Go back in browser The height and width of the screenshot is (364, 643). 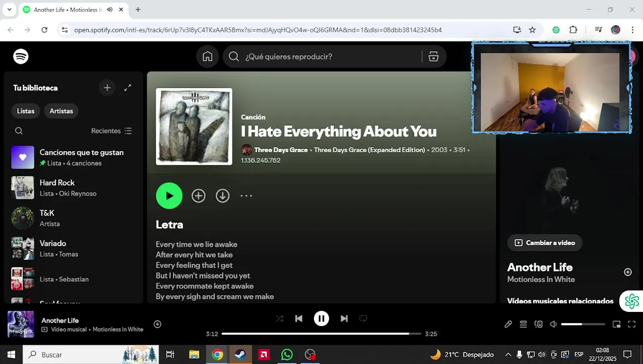pyautogui.click(x=11, y=30)
